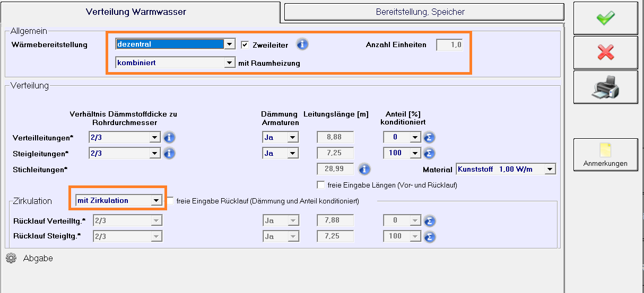Screen dimensions: 644x293
Task: Click the red X cancel icon
Action: coord(605,52)
